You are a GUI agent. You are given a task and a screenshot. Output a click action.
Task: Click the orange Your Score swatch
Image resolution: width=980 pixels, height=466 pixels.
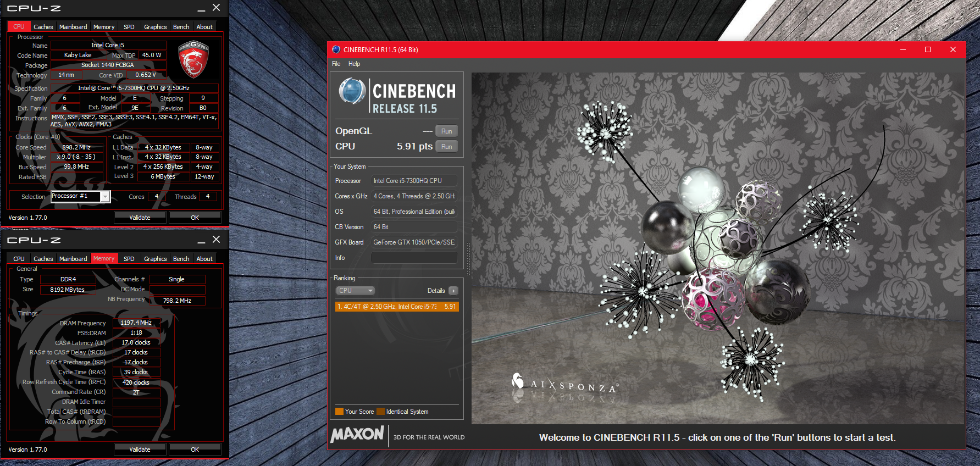tap(339, 412)
